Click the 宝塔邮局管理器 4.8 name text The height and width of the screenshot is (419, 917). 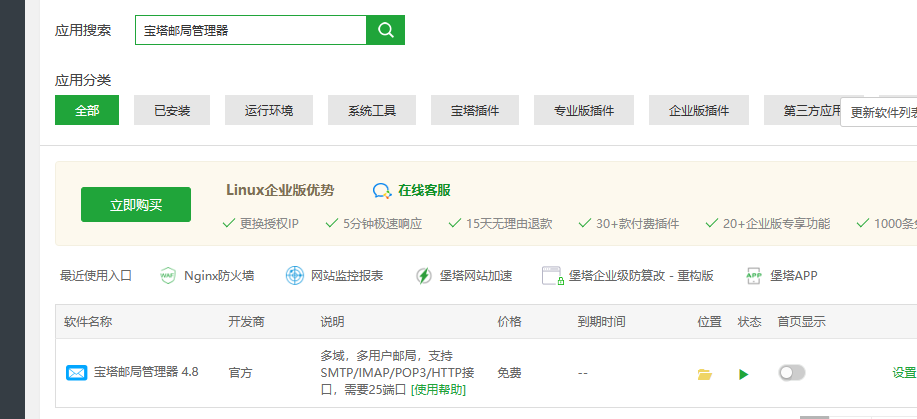(146, 372)
